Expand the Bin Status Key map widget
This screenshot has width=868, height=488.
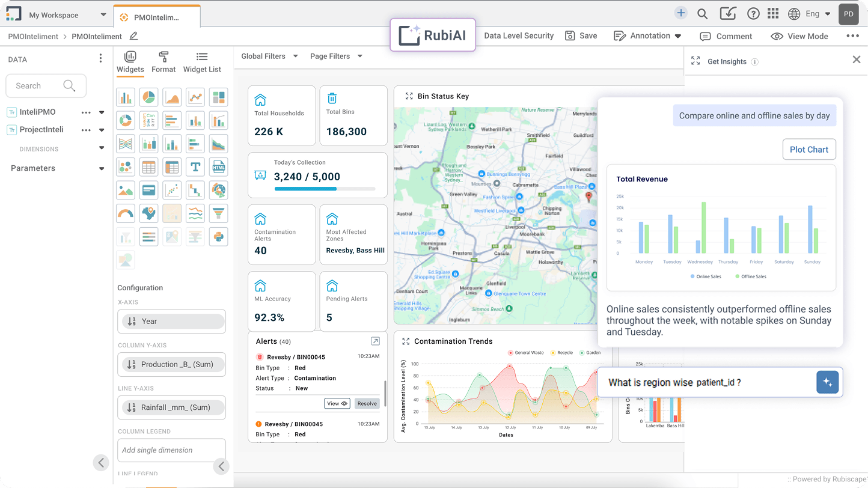point(409,96)
